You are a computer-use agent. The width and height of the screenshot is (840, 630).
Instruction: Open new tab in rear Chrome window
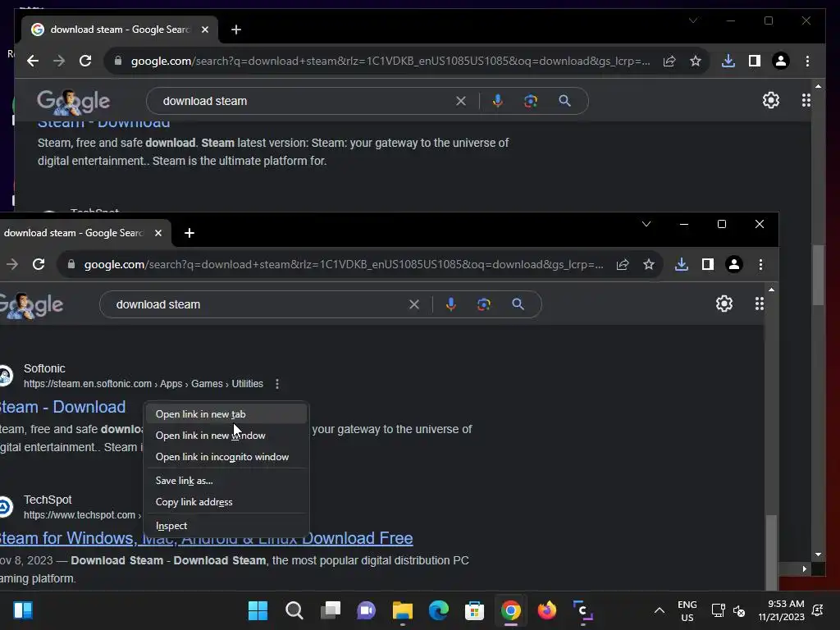coord(235,30)
